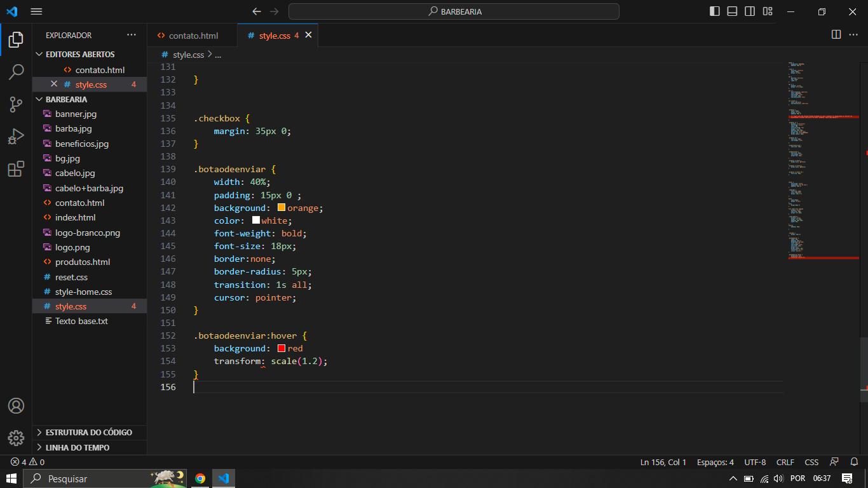Open cabelo.jpg in the file tree
Screen dimensions: 868x488
coord(90,173)
